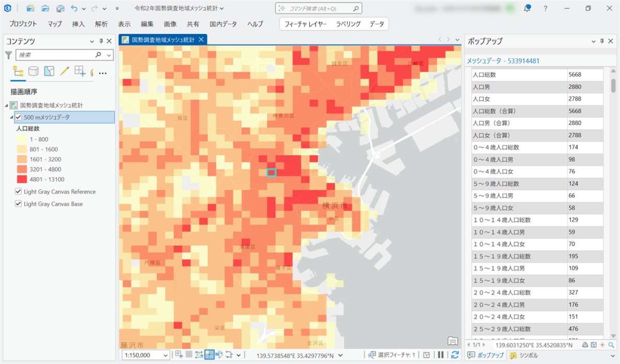Click the コマンド検索 search box
This screenshot has width=620, height=364.
(318, 8)
